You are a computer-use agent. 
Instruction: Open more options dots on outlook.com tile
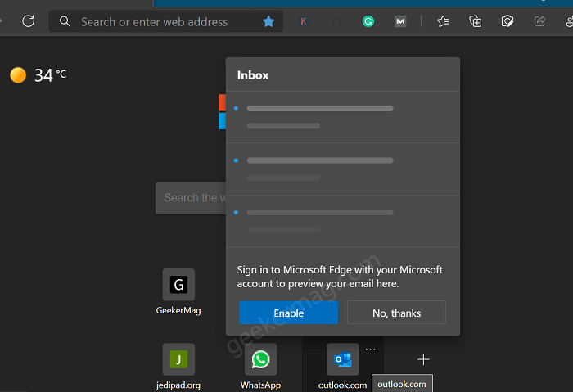(371, 349)
